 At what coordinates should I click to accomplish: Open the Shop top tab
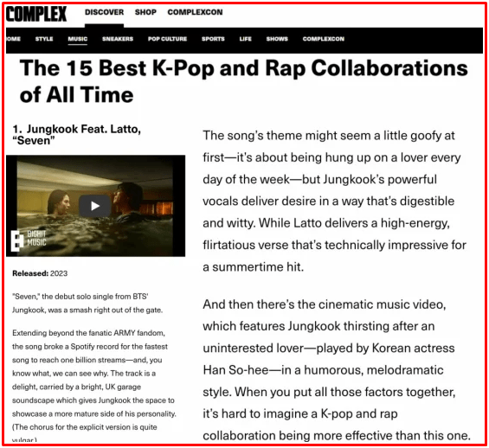click(145, 12)
